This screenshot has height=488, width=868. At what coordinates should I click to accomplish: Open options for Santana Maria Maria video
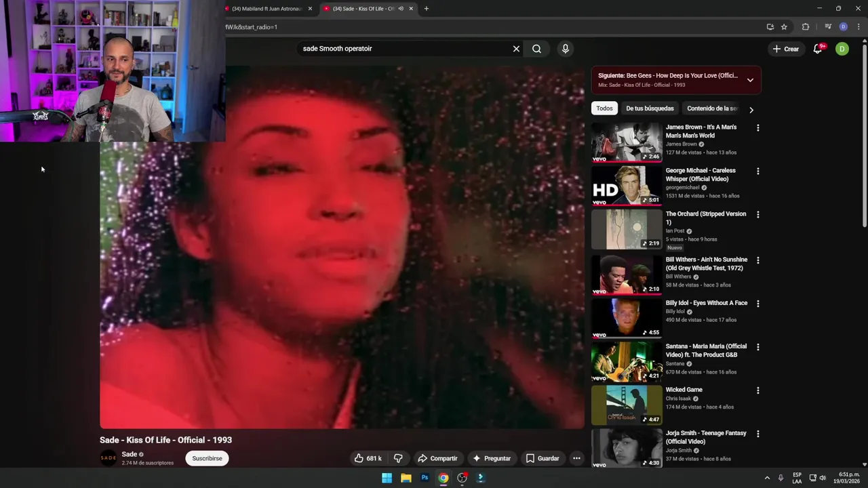click(758, 347)
